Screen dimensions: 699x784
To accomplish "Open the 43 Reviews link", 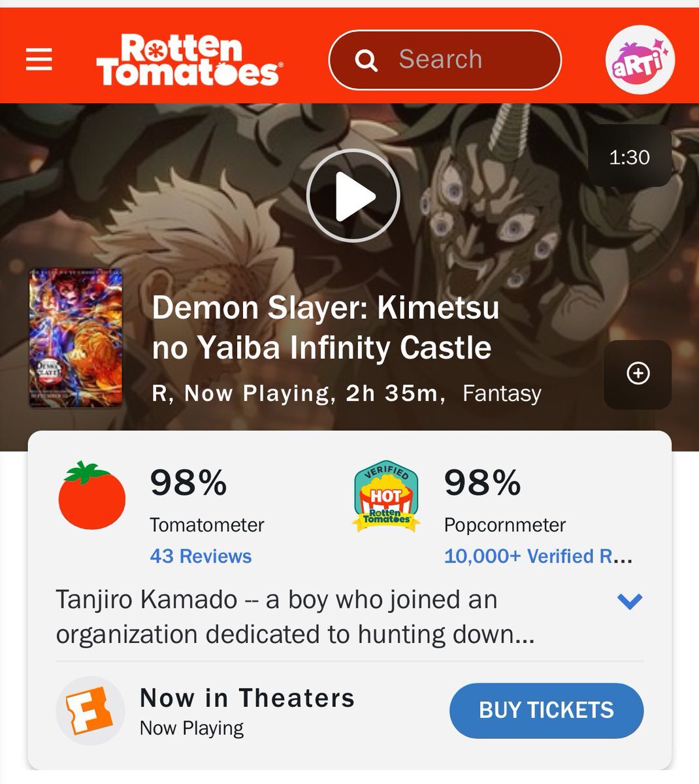I will click(x=201, y=556).
